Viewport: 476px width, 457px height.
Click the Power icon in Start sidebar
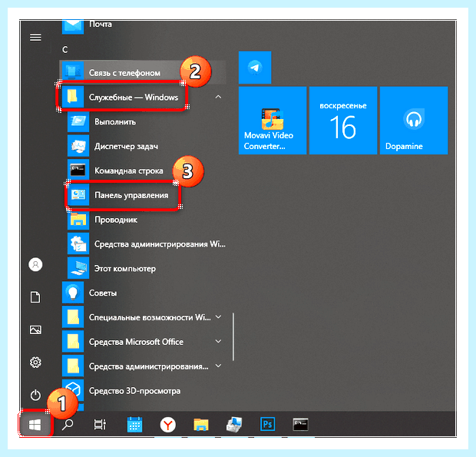pyautogui.click(x=35, y=395)
